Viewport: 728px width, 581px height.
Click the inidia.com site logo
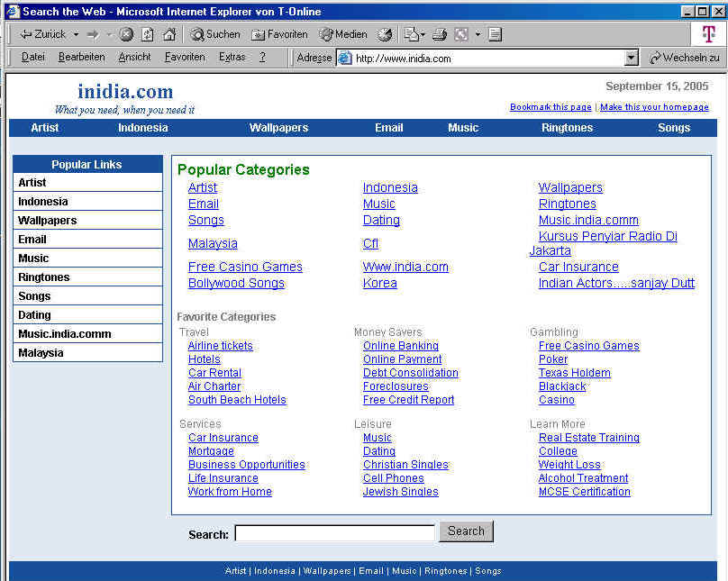click(125, 91)
